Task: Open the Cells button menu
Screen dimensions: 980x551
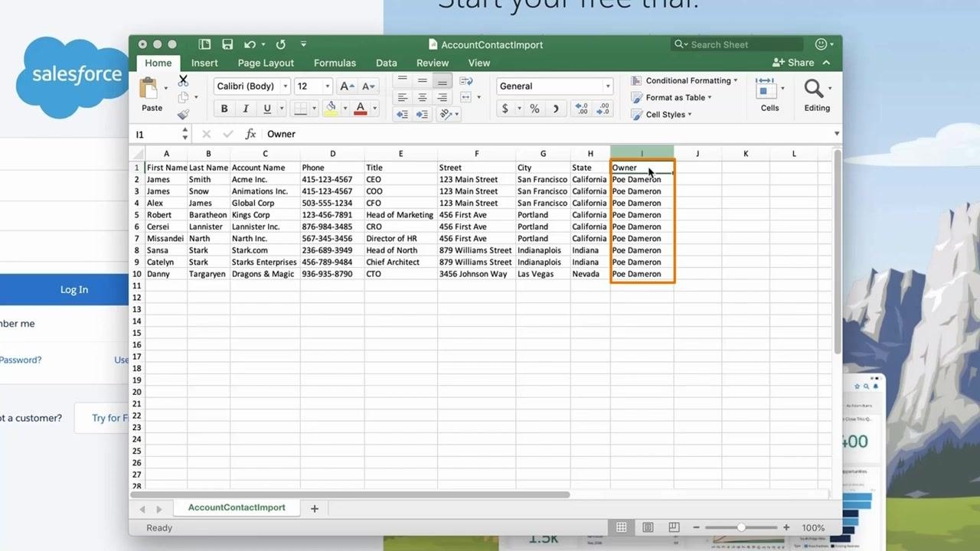Action: tap(769, 95)
